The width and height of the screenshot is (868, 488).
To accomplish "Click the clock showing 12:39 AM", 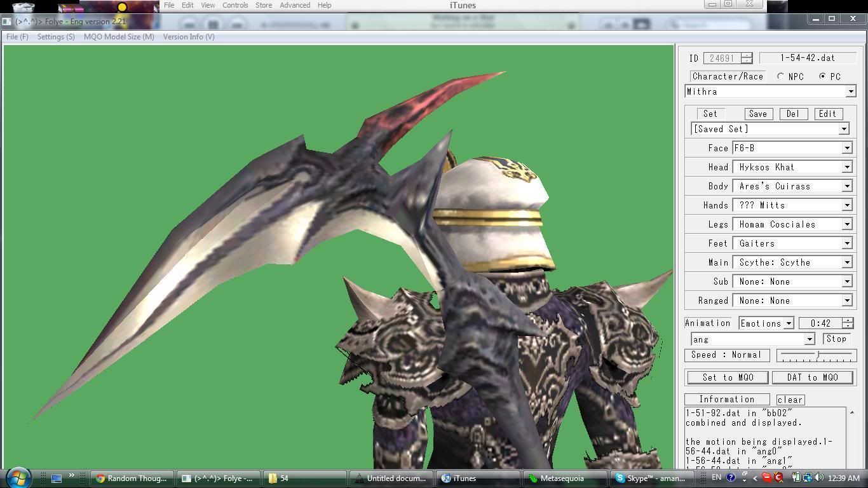I will click(x=844, y=478).
